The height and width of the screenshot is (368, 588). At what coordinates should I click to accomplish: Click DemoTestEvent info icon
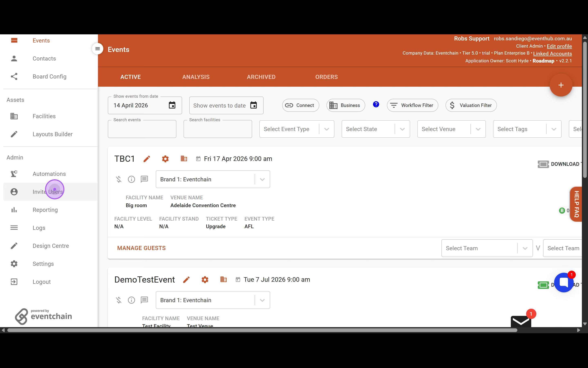(x=131, y=300)
